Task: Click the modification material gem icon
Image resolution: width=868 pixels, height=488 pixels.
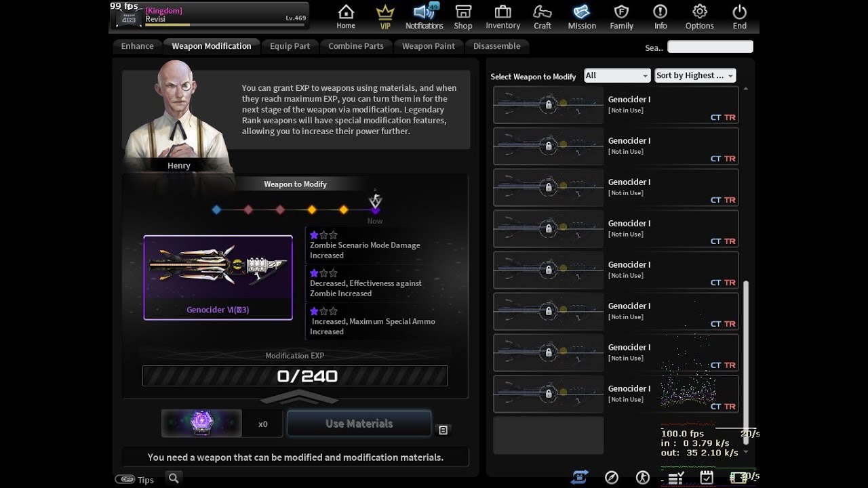Action: pyautogui.click(x=201, y=423)
